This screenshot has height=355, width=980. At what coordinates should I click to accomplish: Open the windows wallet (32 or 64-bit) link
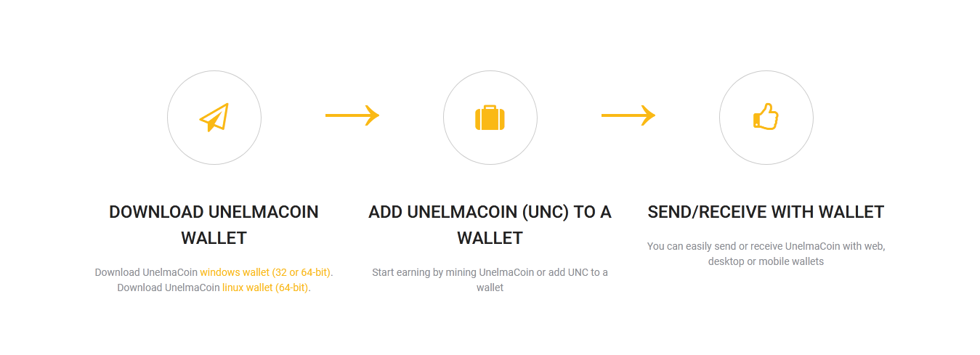coord(265,272)
